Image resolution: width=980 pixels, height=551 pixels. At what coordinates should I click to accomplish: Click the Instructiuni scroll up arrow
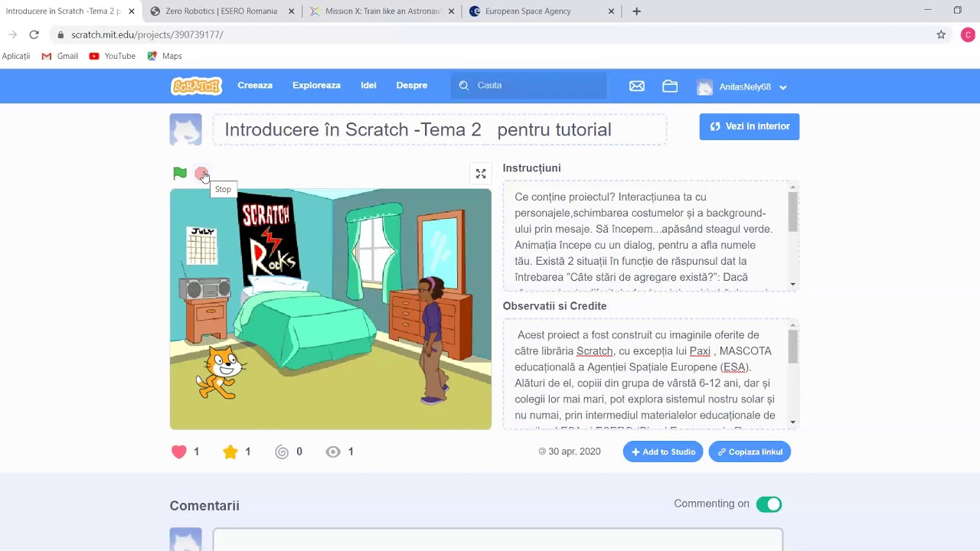pyautogui.click(x=792, y=187)
